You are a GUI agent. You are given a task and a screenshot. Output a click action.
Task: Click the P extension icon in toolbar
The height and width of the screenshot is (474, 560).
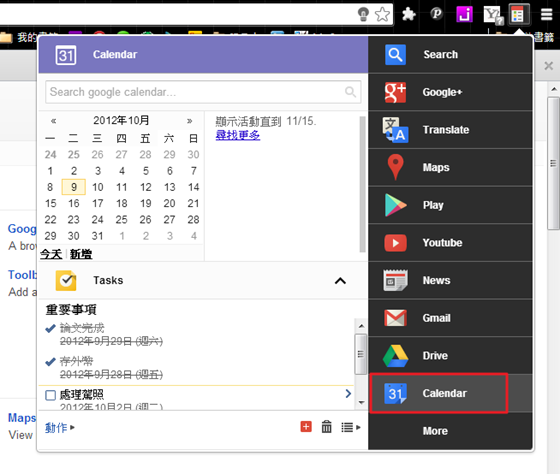436,14
